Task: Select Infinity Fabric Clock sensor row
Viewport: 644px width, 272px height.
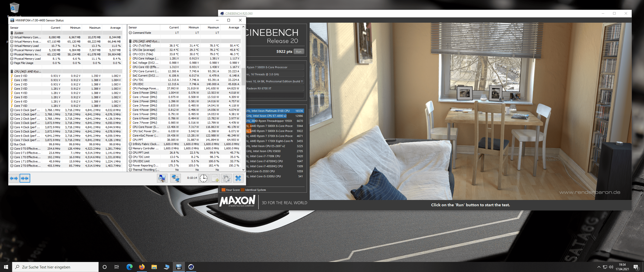Action: coord(184,144)
